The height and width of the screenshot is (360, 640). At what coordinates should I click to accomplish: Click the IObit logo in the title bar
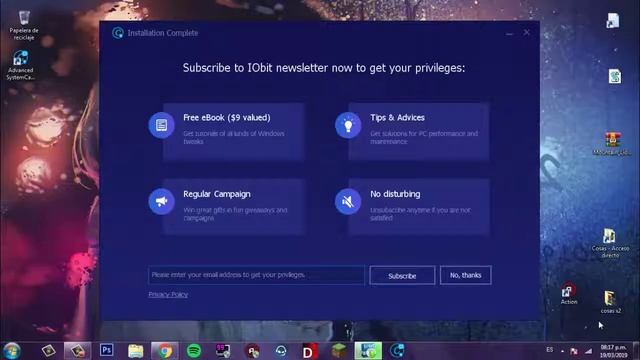[x=118, y=33]
